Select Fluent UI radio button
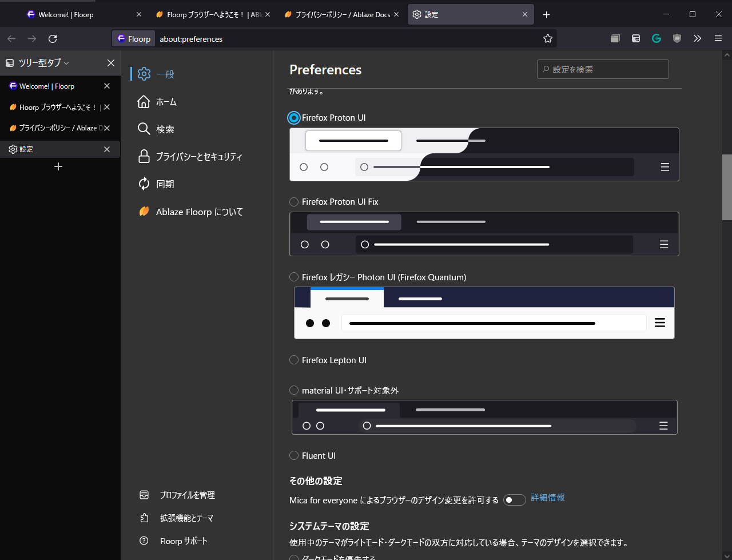This screenshot has width=732, height=560. [x=294, y=455]
